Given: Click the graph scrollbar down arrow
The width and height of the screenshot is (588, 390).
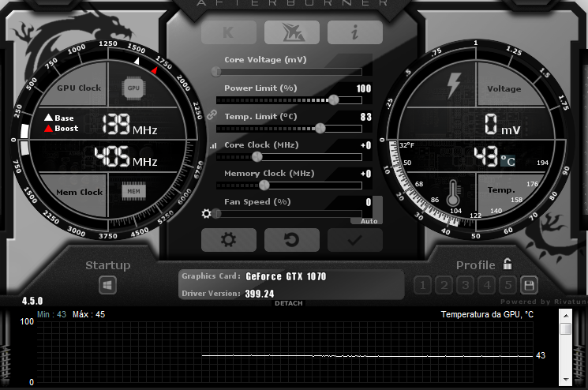Looking at the screenshot, I should pyautogui.click(x=565, y=380).
